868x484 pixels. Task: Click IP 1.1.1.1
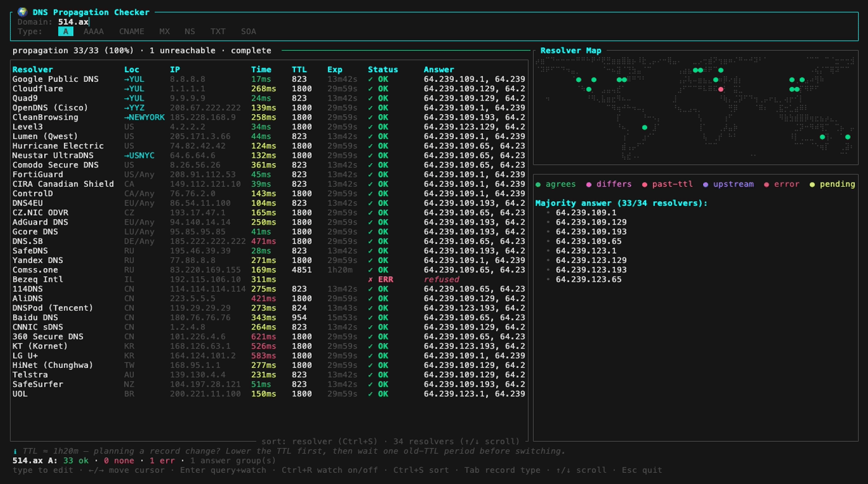(x=188, y=89)
